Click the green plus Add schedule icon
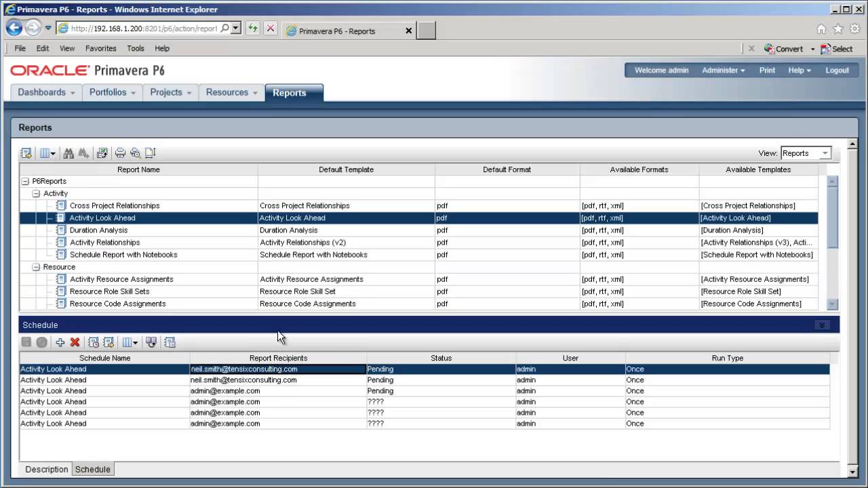The height and width of the screenshot is (488, 868). (x=60, y=342)
